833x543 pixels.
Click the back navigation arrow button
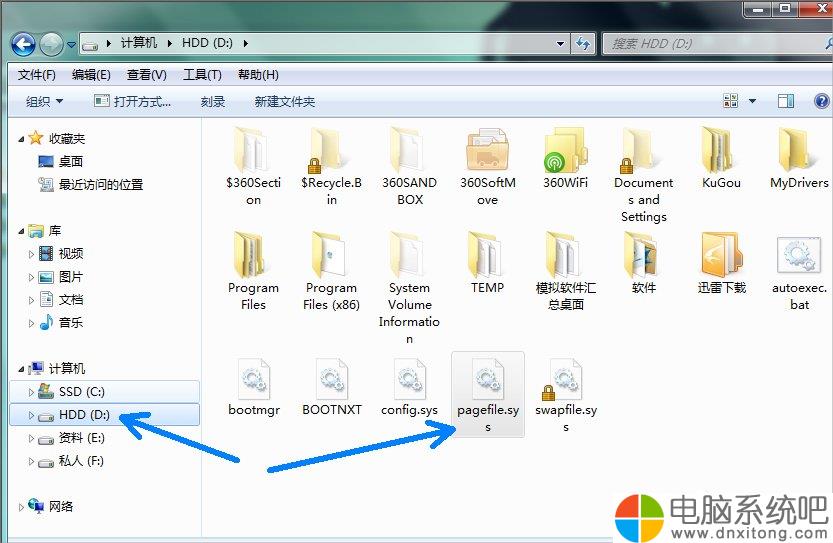[x=24, y=44]
